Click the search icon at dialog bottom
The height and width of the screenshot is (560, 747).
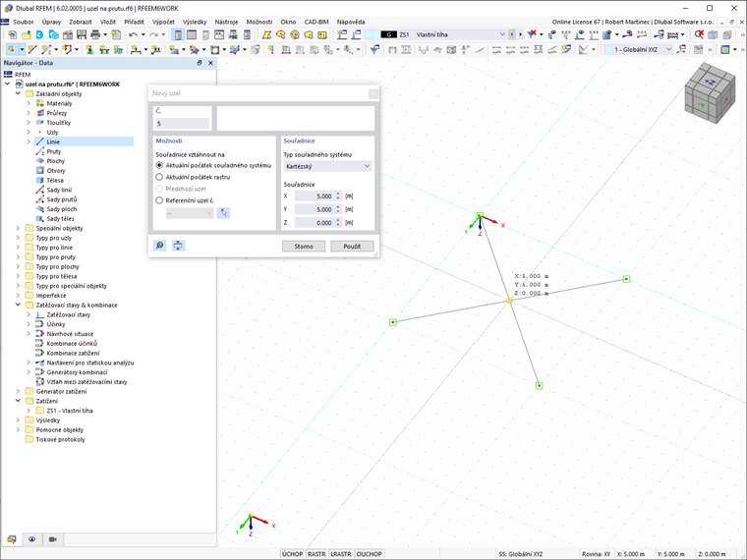[159, 246]
